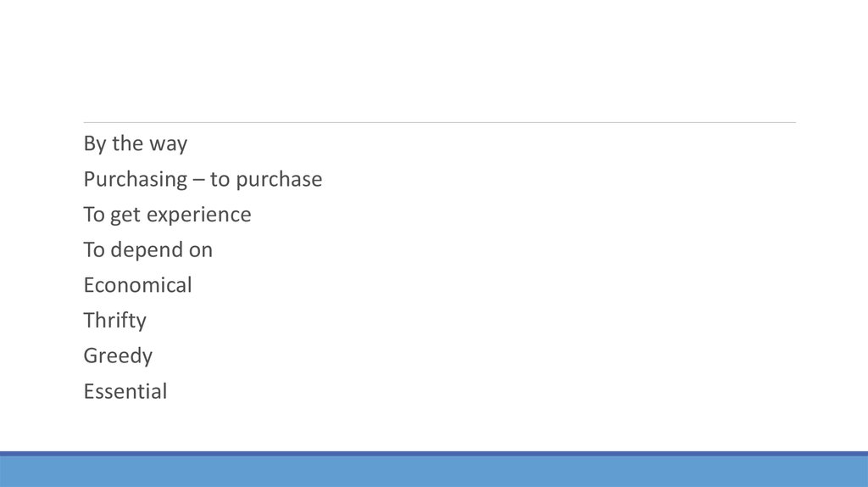Viewport: 868px width, 487px height.
Task: Select the "To depend on" line
Action: click(147, 250)
